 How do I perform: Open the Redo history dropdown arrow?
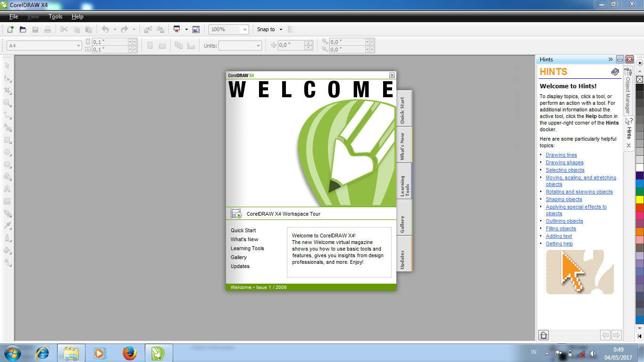click(x=134, y=29)
